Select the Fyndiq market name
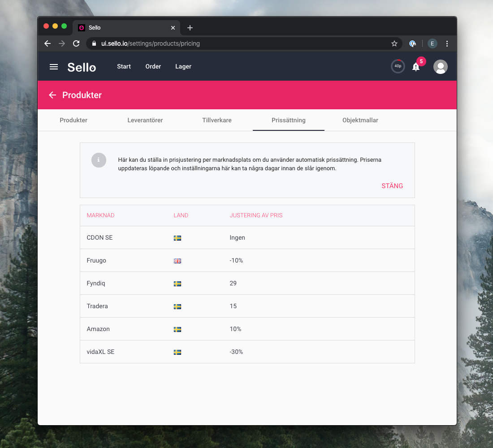Image resolution: width=493 pixels, height=448 pixels. click(x=96, y=284)
